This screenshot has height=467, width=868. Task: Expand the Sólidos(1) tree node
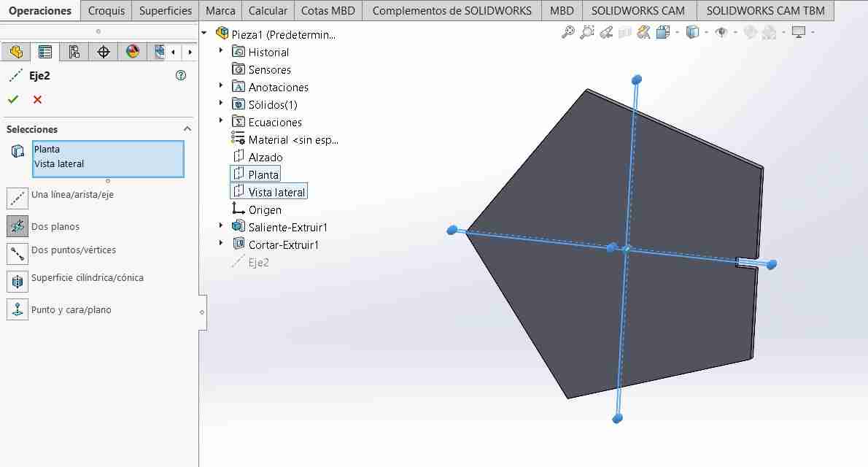(221, 104)
